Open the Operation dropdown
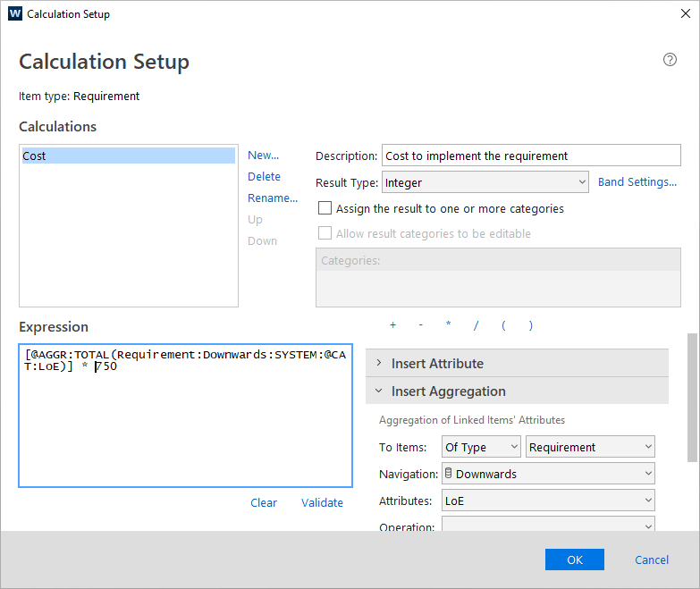The height and width of the screenshot is (589, 700). [548, 525]
